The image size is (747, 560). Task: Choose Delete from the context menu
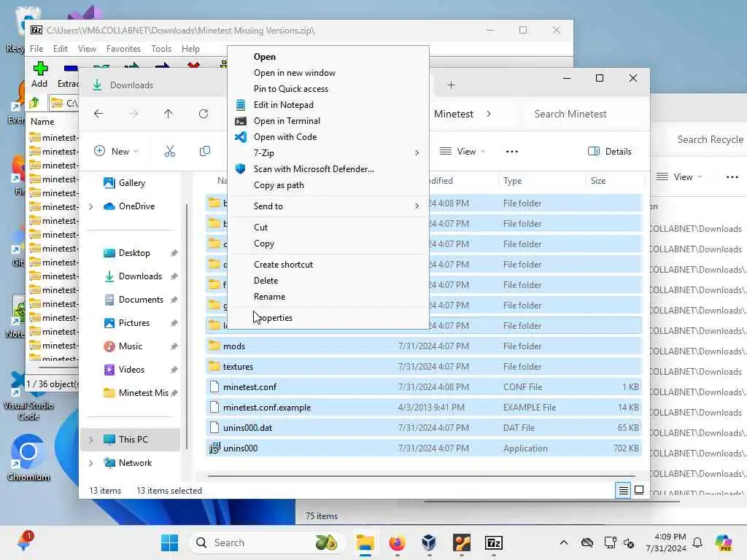(266, 281)
